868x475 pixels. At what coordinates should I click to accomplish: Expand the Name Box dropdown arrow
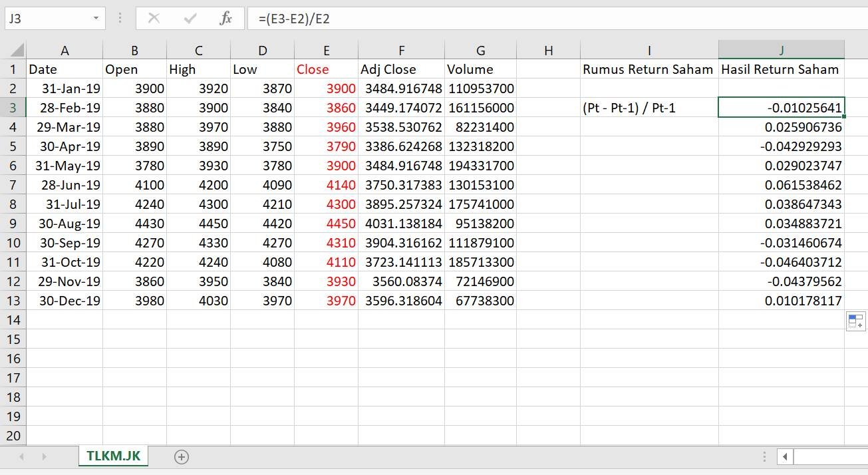point(96,19)
